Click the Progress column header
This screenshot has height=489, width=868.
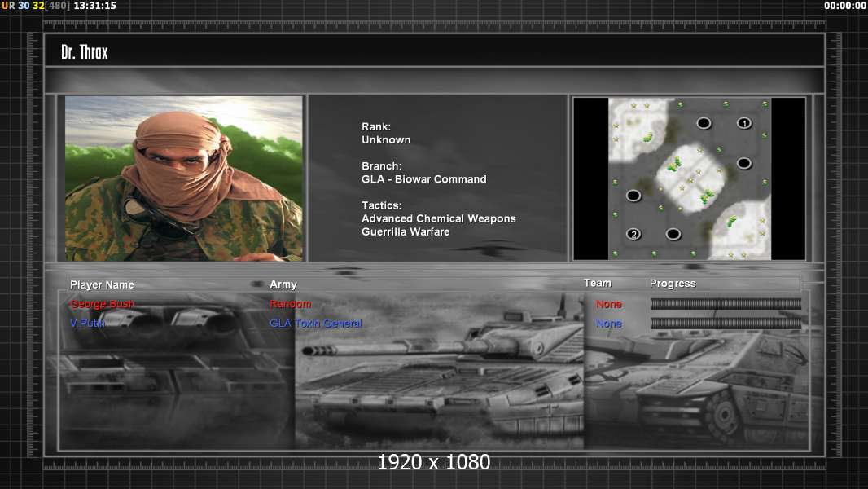click(x=673, y=284)
